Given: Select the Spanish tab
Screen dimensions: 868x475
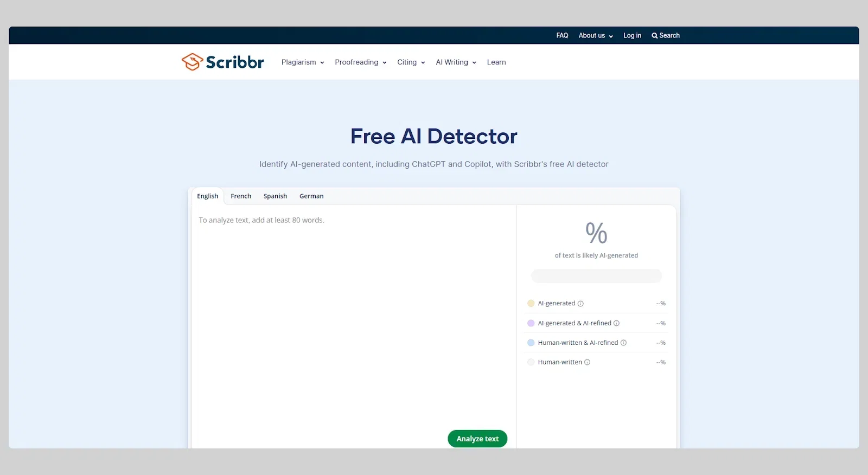Looking at the screenshot, I should (x=275, y=196).
